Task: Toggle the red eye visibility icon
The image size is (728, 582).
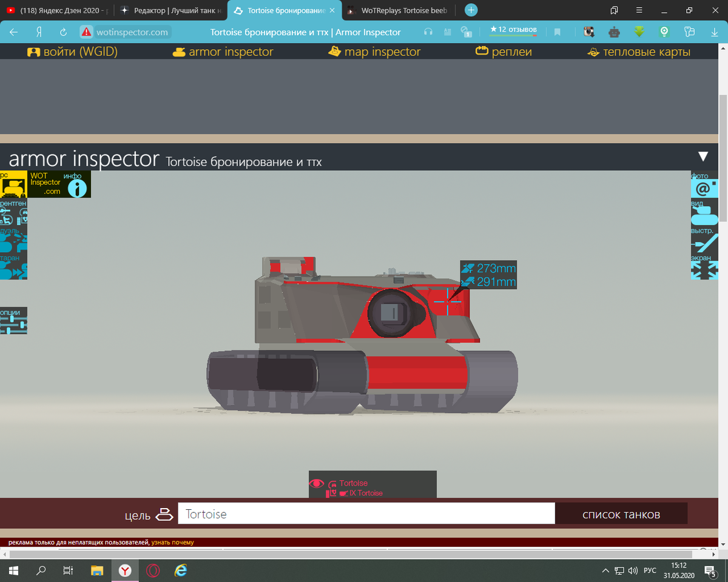Action: tap(316, 483)
